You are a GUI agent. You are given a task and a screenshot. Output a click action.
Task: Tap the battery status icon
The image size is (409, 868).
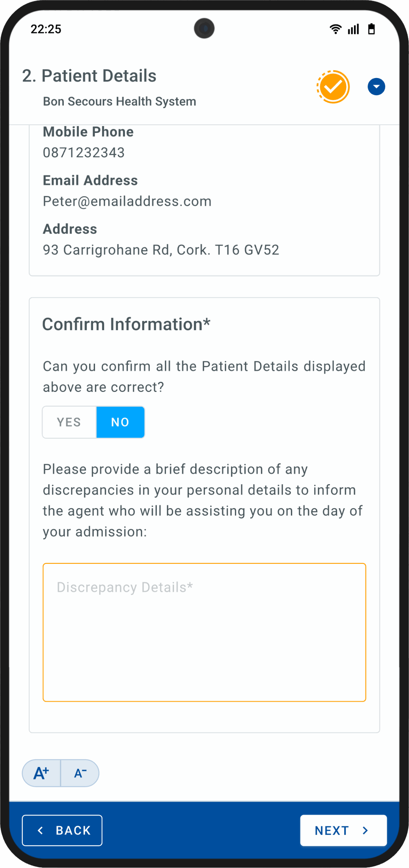tap(372, 29)
